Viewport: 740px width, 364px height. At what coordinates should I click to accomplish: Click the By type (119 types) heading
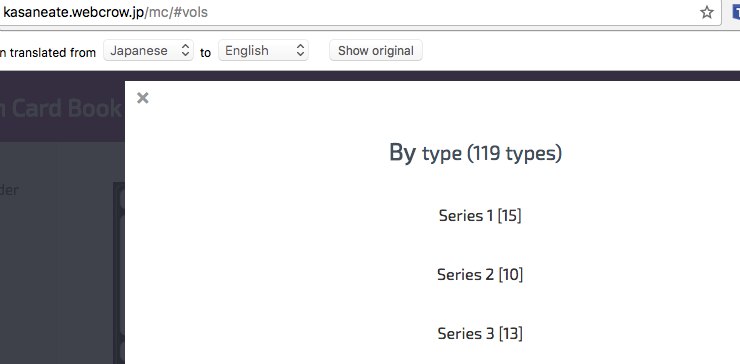click(x=476, y=153)
